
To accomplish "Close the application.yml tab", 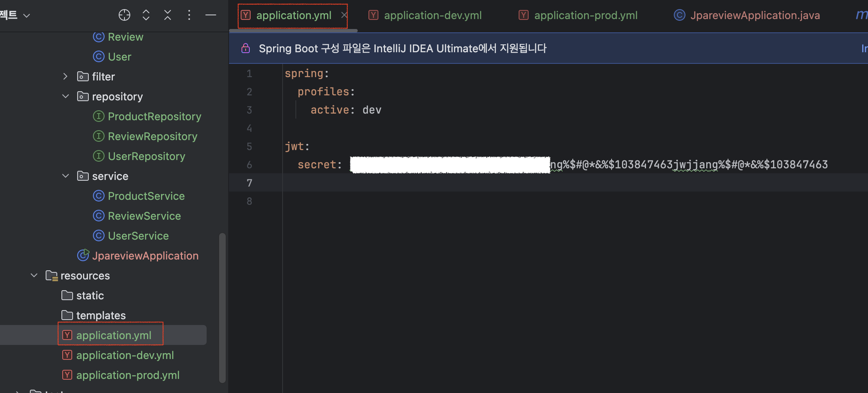I will pyautogui.click(x=344, y=15).
